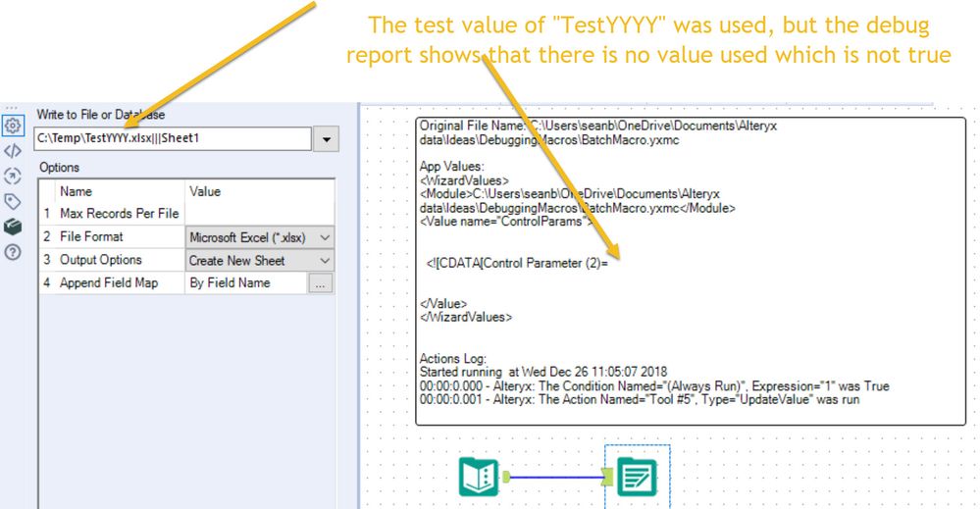The image size is (980, 509).
Task: Click the Max Records Per File value cell
Action: coord(259,214)
